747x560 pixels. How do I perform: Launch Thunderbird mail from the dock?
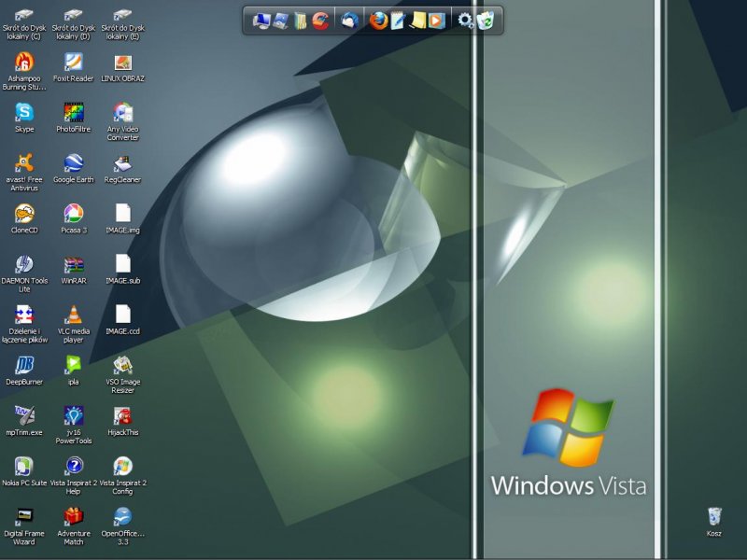(349, 21)
